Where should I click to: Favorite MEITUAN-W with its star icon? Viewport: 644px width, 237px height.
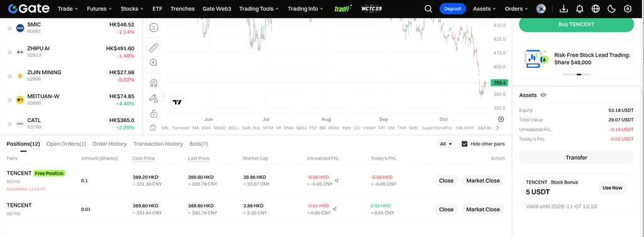[9, 100]
